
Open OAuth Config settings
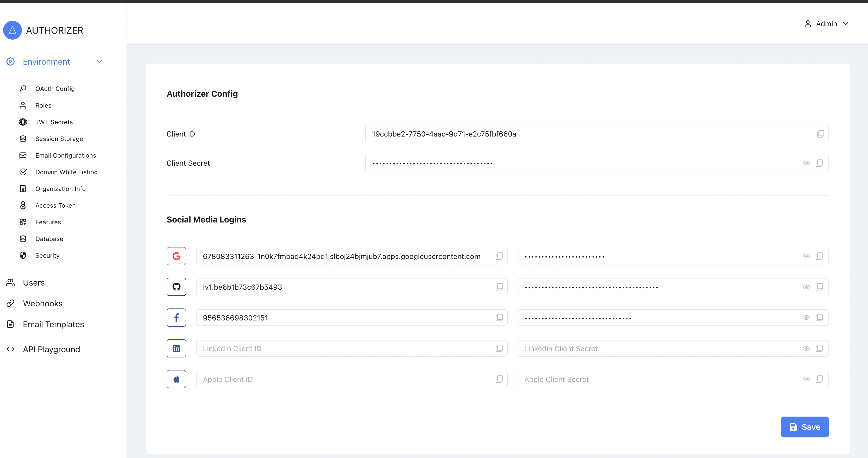(55, 89)
